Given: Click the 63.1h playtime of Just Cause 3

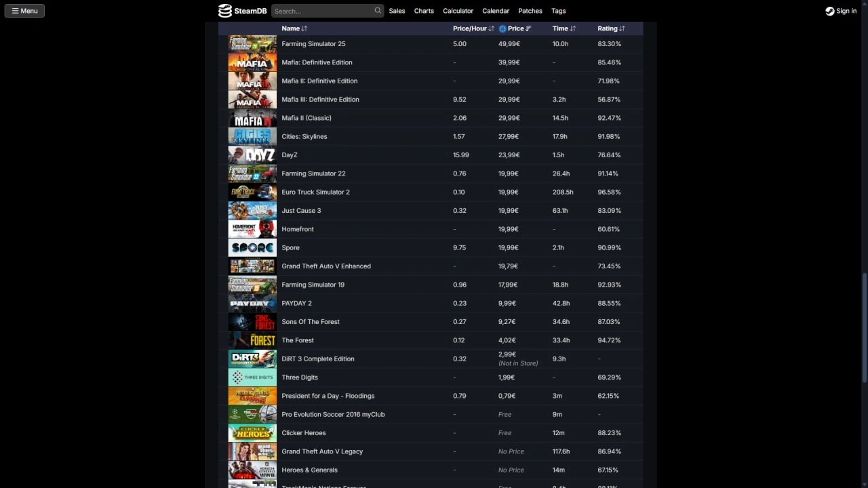Looking at the screenshot, I should pyautogui.click(x=560, y=211).
